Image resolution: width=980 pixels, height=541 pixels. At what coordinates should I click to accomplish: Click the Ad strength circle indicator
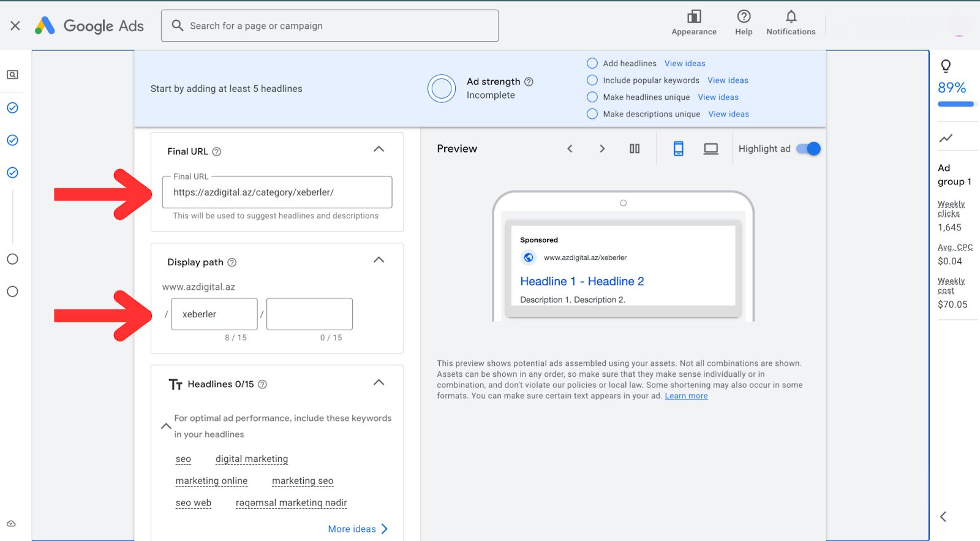click(x=442, y=89)
